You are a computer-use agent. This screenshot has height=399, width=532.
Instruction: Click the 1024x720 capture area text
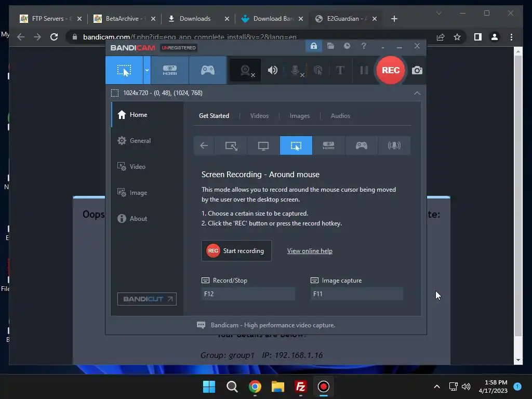tap(163, 93)
